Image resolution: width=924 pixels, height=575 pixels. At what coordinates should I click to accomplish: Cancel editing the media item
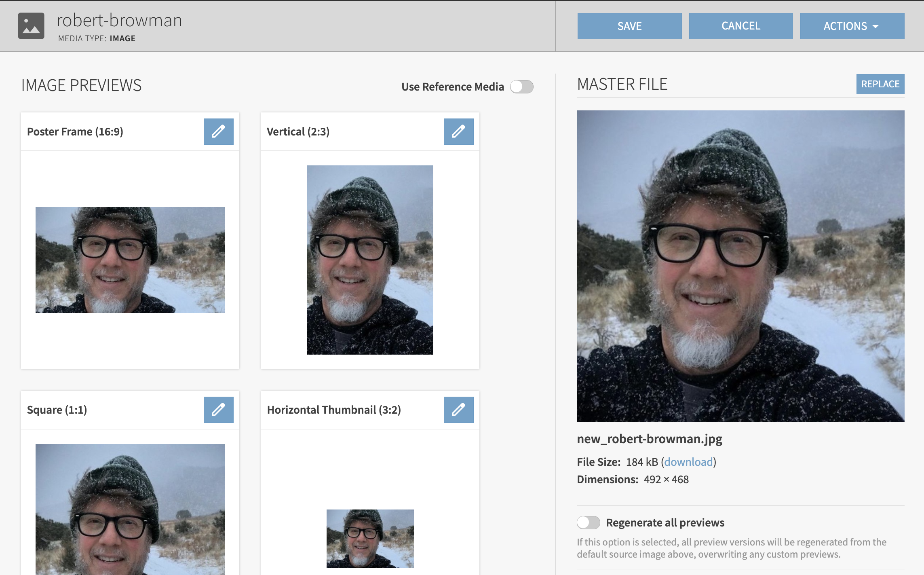(740, 26)
